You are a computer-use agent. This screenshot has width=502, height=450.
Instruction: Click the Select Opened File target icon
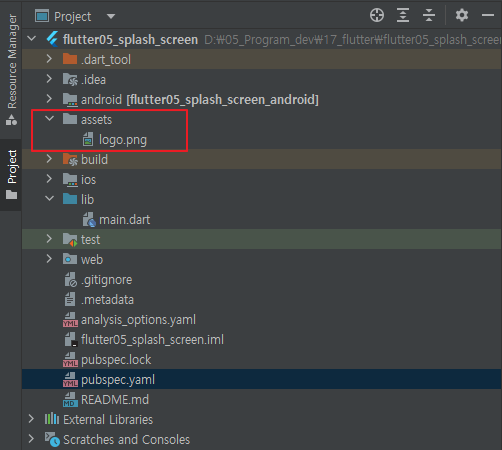[x=377, y=15]
